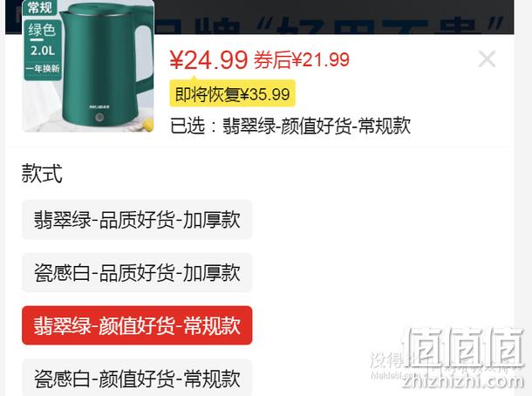Viewport: 532px width, 396px height.
Task: Click the selected red 翡翠绿-颜值好货-常规款 option
Action: tap(137, 325)
